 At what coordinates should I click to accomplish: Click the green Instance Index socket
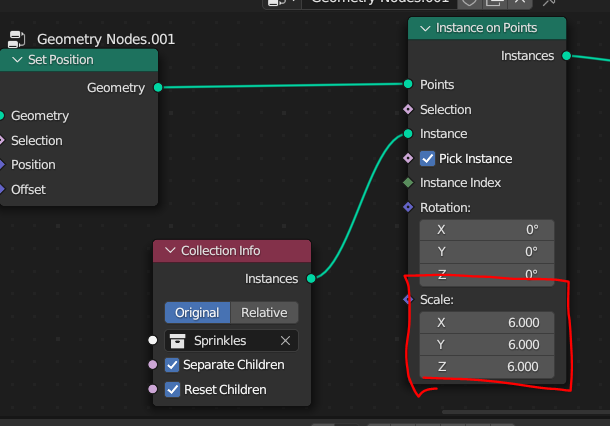[408, 182]
